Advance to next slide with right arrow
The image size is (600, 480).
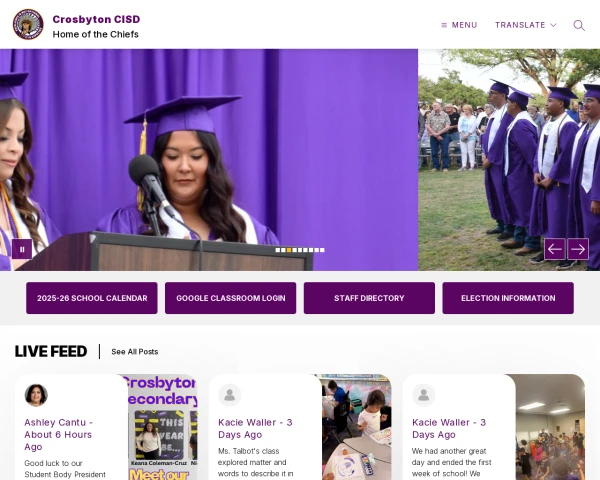click(578, 249)
